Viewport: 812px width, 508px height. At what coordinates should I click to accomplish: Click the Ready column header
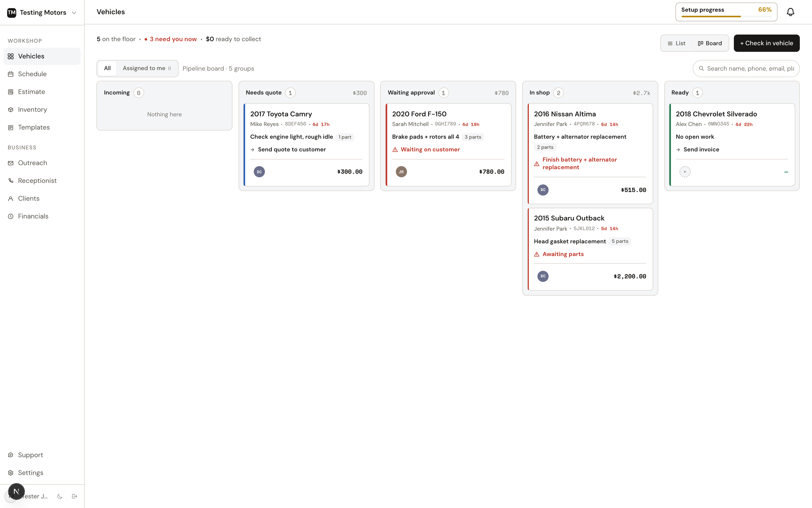(x=680, y=93)
